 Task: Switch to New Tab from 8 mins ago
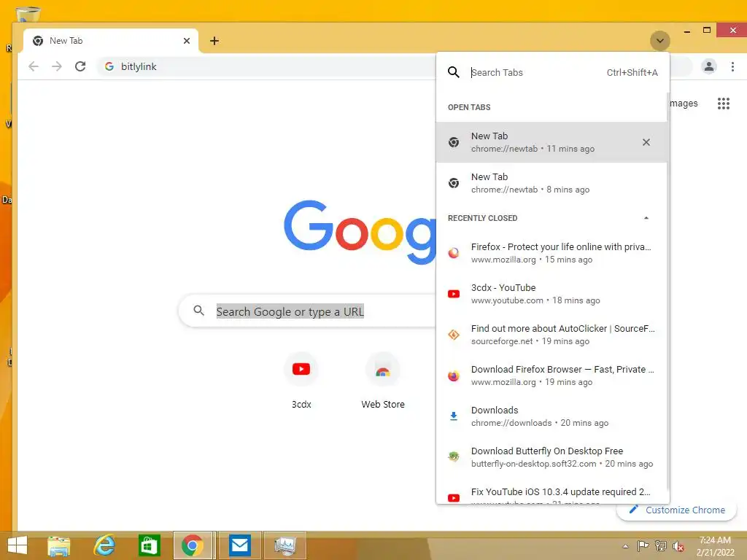pos(551,183)
